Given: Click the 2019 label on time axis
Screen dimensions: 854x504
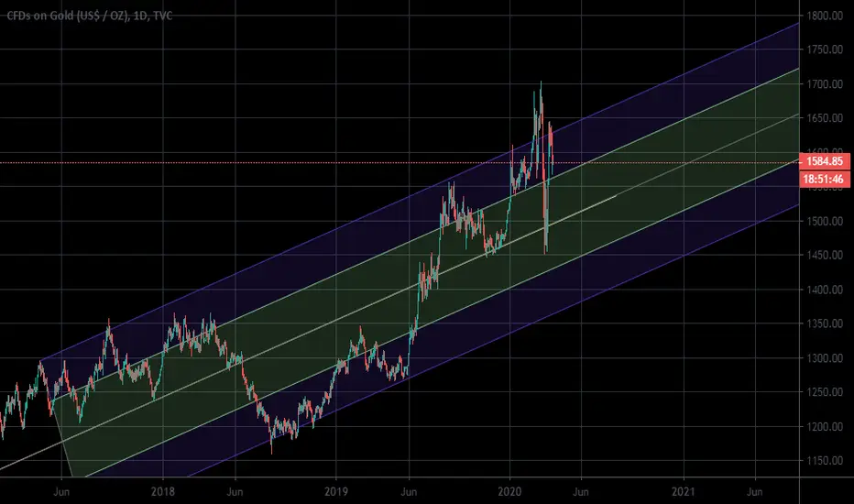Looking at the screenshot, I should pos(336,492).
